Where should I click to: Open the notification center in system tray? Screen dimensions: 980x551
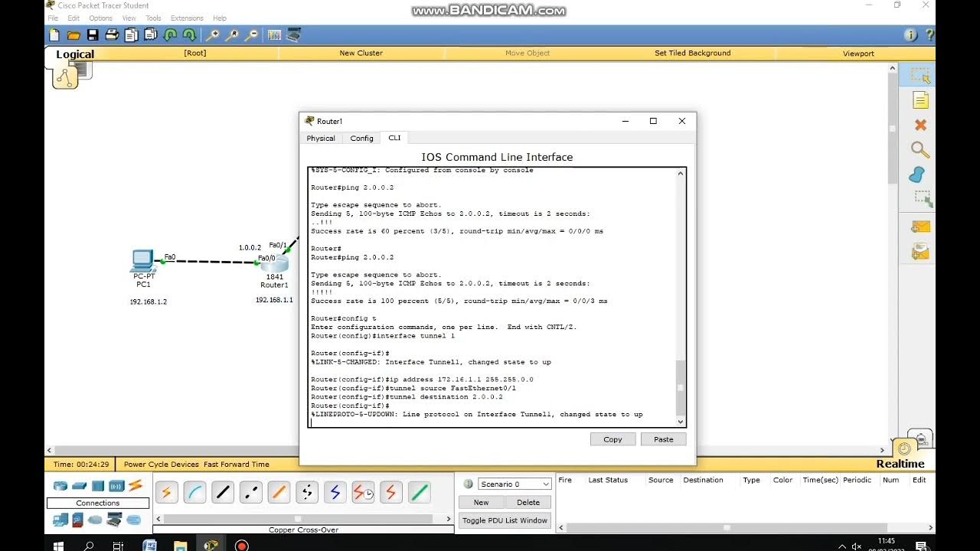click(921, 546)
